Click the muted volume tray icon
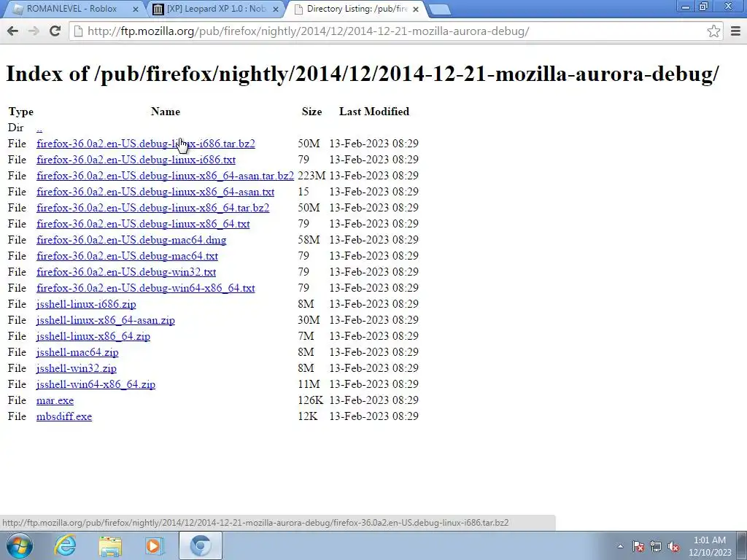 tap(673, 546)
